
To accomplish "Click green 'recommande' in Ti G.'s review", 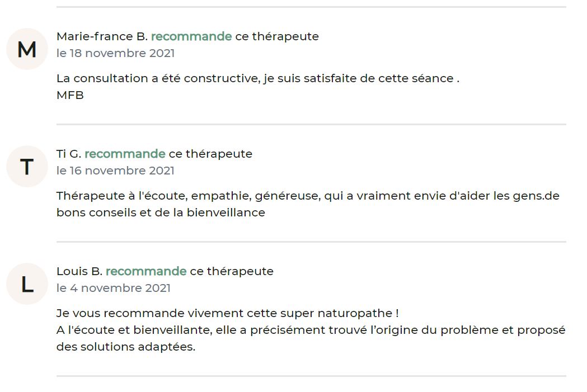I will [x=125, y=154].
